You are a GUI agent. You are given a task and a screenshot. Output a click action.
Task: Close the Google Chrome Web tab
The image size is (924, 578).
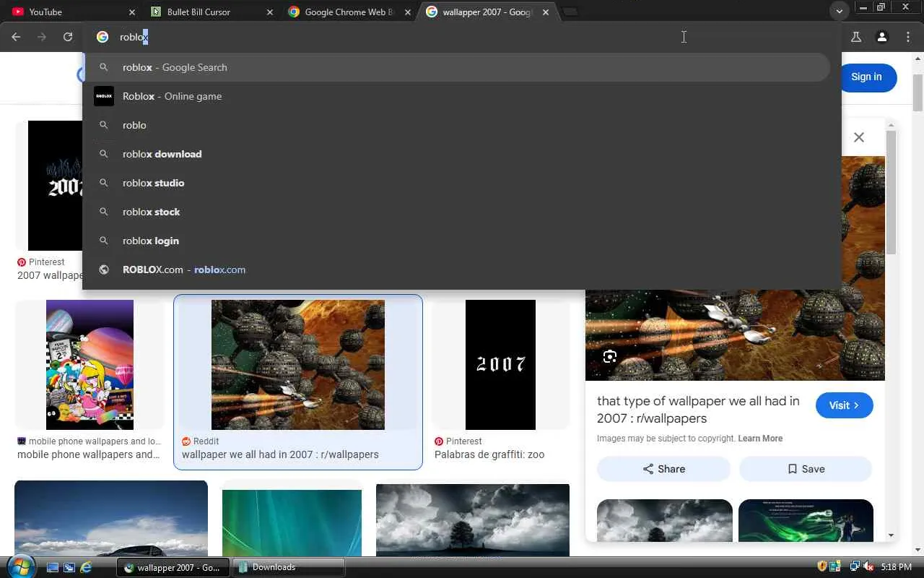pyautogui.click(x=408, y=12)
